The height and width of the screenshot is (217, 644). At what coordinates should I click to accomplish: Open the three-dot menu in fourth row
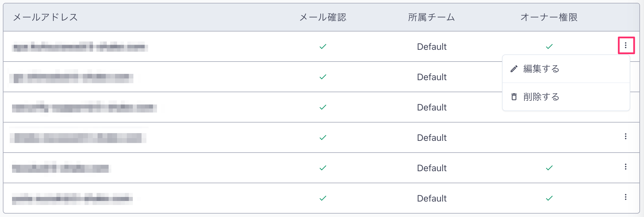click(x=626, y=136)
